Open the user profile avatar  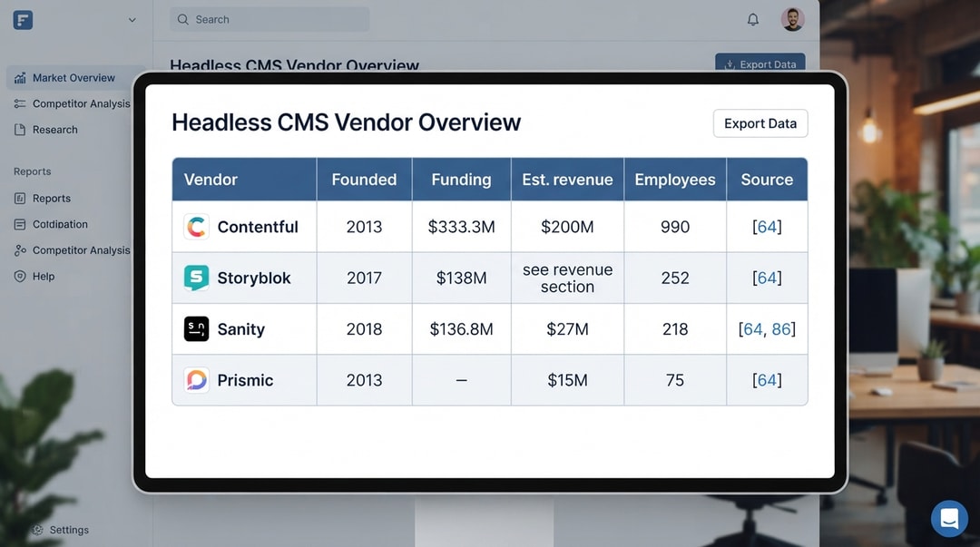pyautogui.click(x=792, y=19)
